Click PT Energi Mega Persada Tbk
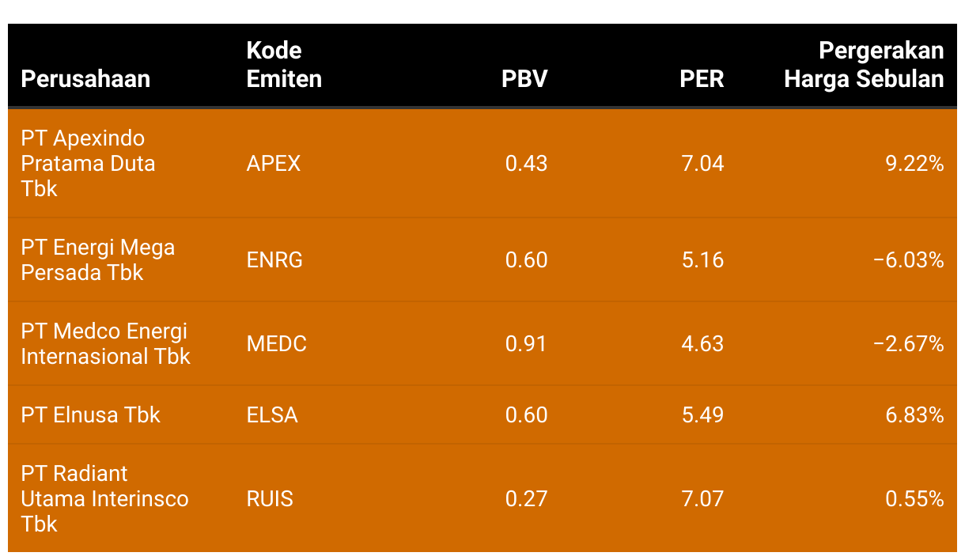965x560 pixels. coord(98,259)
